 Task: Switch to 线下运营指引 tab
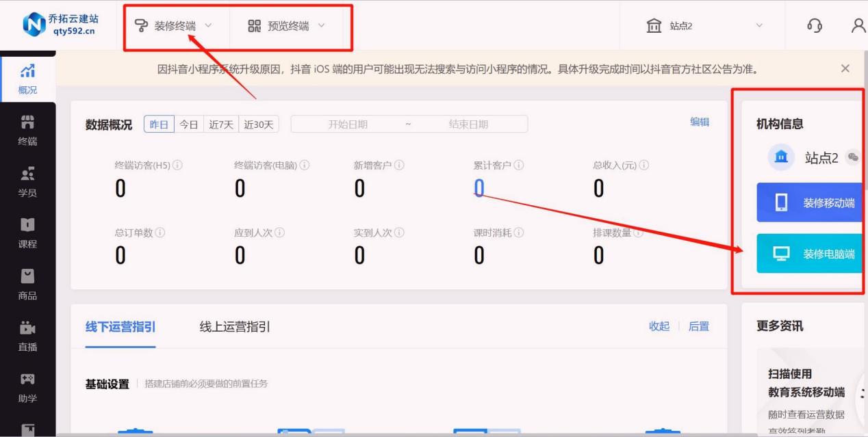[x=120, y=327]
